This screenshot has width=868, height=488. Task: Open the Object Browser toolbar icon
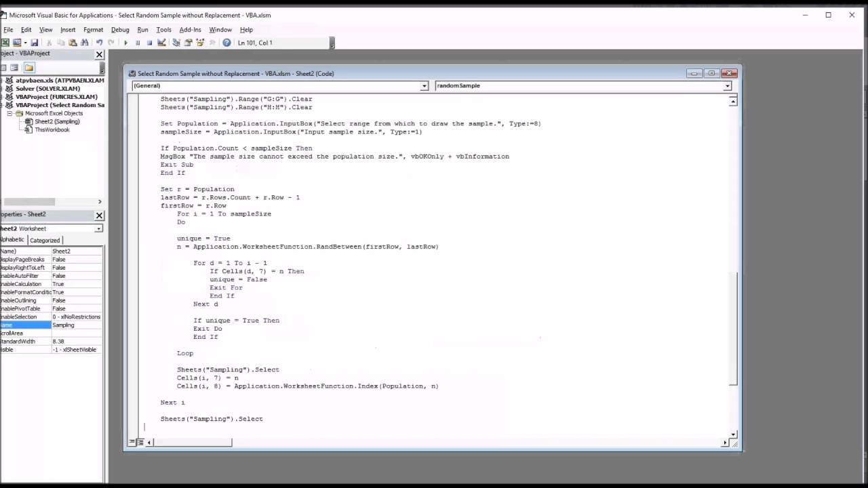coord(200,43)
